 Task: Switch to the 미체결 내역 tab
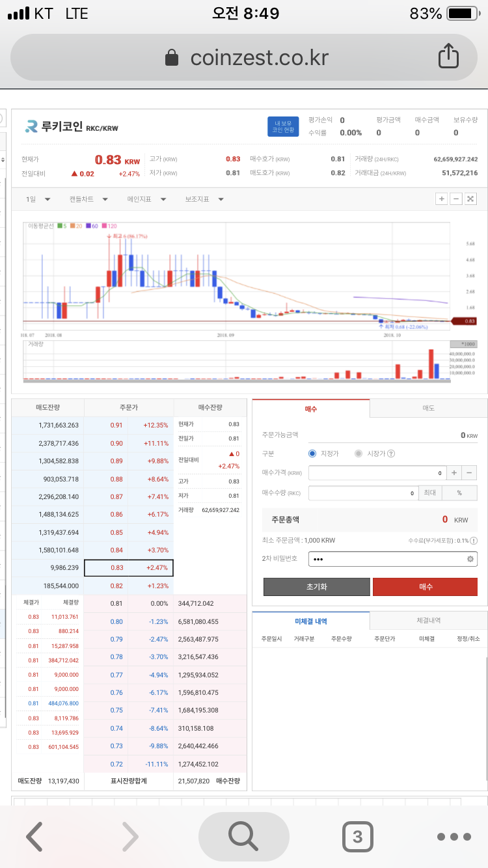pyautogui.click(x=311, y=621)
